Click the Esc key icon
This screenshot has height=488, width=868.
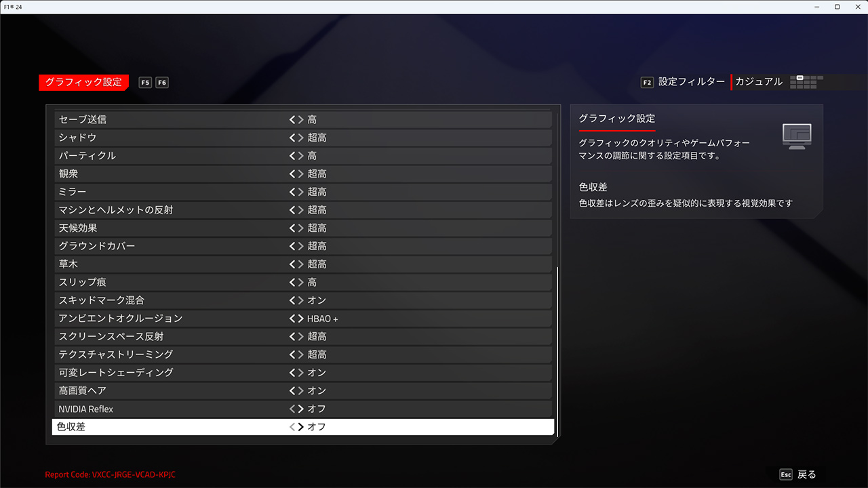(x=786, y=474)
